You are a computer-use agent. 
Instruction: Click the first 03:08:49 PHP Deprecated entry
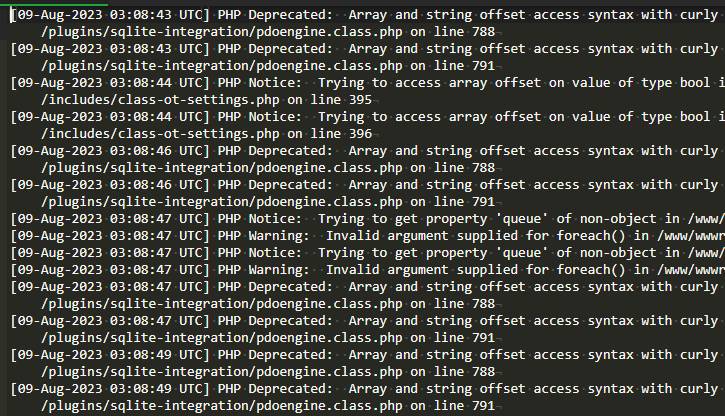coord(360,354)
